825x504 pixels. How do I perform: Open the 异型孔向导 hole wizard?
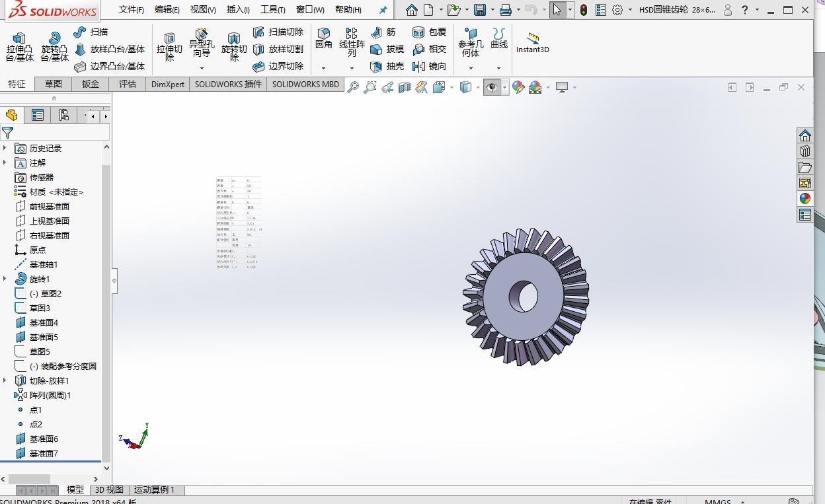[202, 43]
